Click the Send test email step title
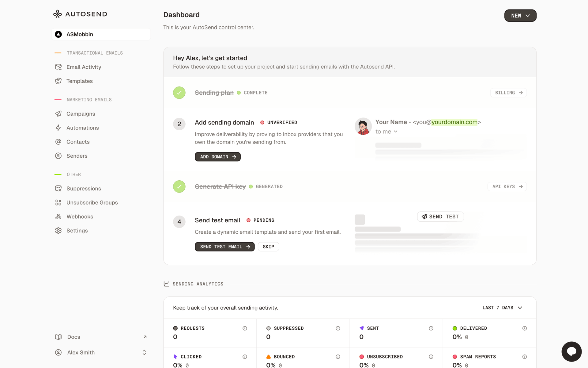The width and height of the screenshot is (588, 368). (x=217, y=220)
